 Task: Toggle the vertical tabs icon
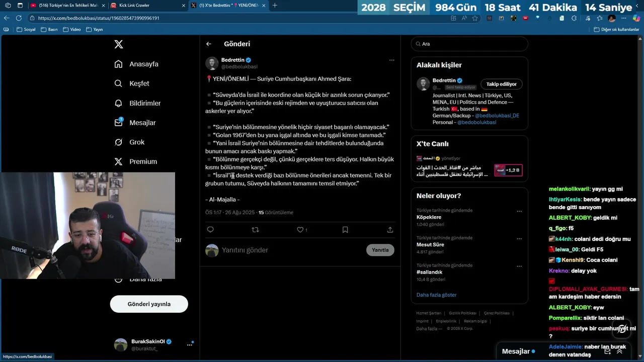20,6
